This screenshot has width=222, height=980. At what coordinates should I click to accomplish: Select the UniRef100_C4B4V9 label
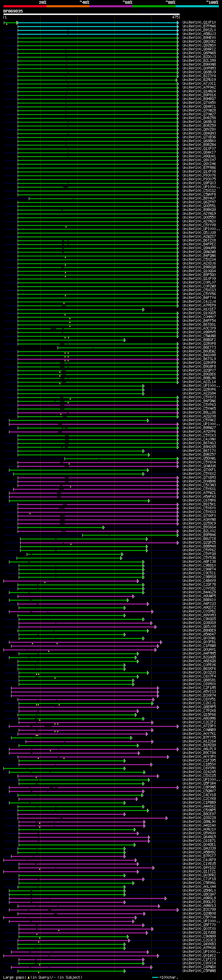(x=199, y=581)
